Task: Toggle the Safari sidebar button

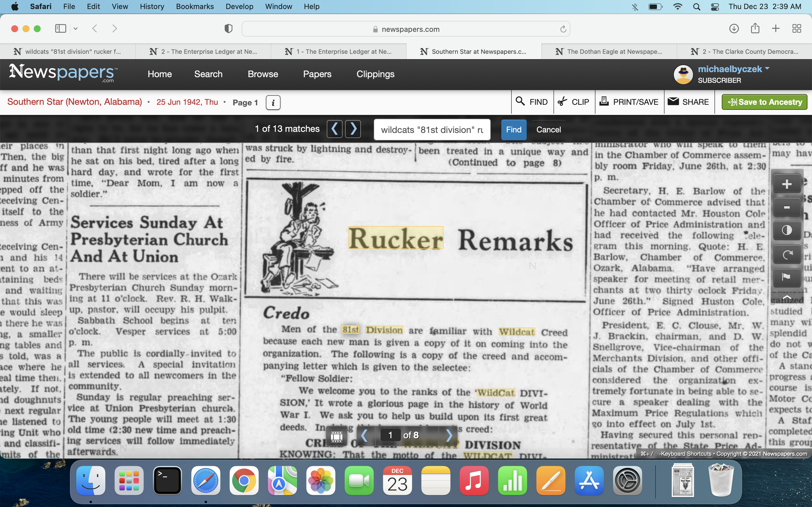Action: pos(60,29)
